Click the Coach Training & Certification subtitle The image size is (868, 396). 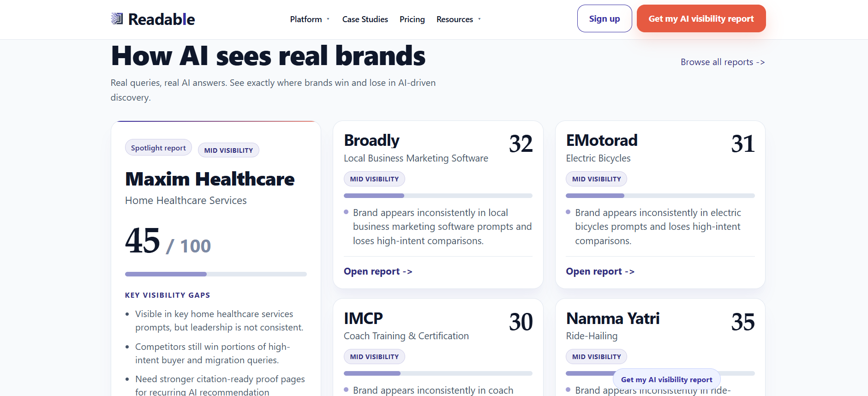point(406,336)
